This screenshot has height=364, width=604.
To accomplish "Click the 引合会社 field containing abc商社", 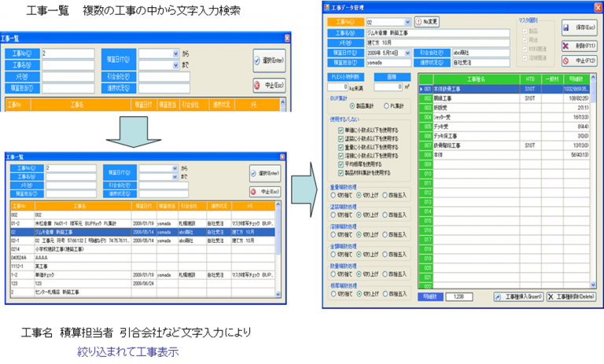I will coord(481,53).
